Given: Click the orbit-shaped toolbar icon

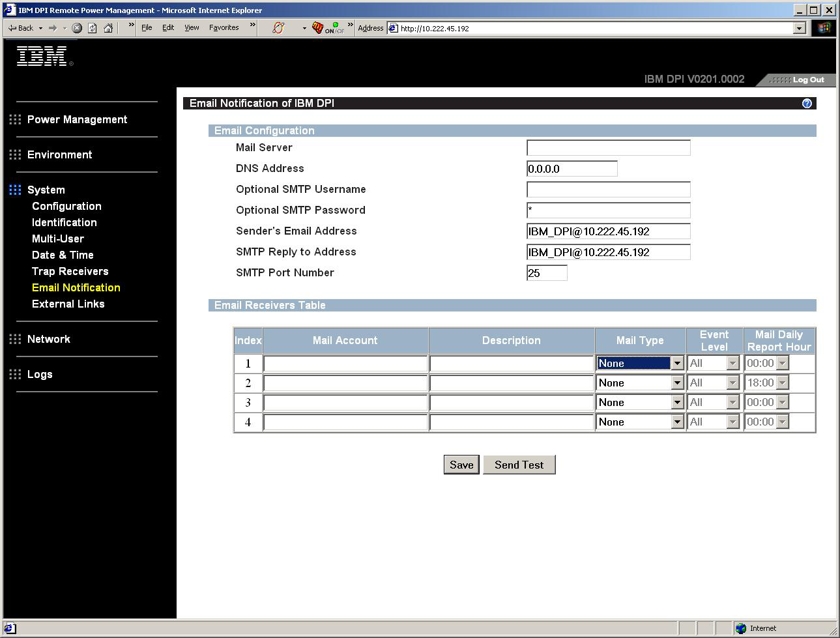Looking at the screenshot, I should point(278,28).
